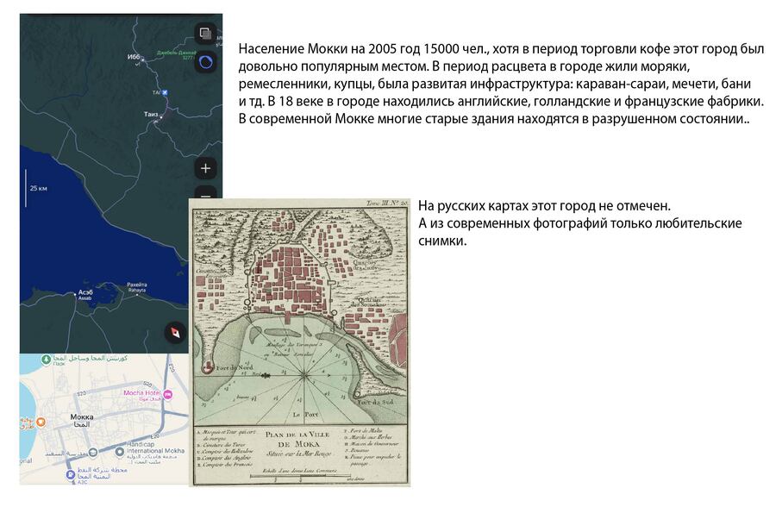
Task: Select the pink Mocha Hotel pin
Action: click(x=168, y=394)
